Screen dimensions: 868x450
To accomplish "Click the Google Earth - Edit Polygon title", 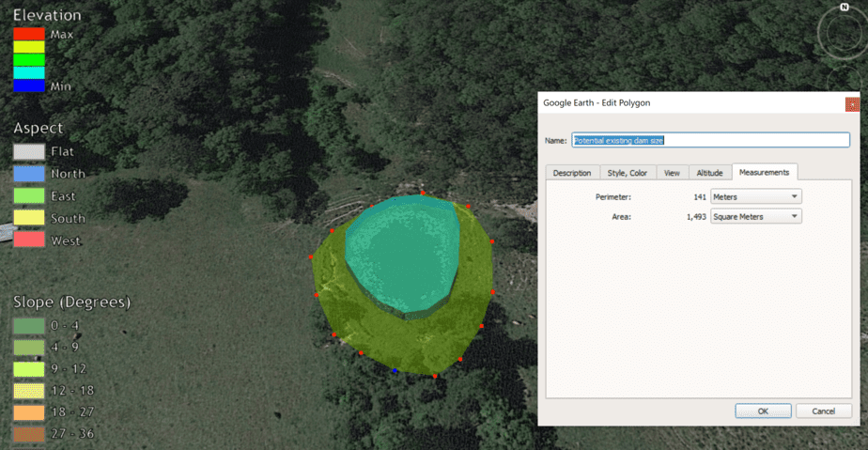I will tap(597, 103).
